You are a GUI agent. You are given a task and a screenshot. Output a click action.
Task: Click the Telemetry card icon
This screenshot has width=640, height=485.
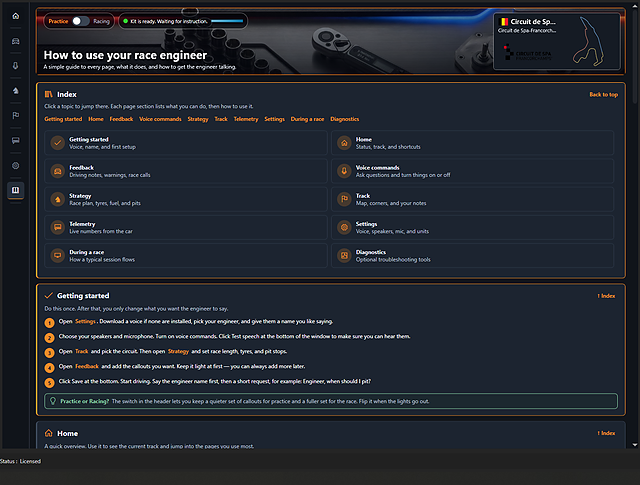[58, 227]
